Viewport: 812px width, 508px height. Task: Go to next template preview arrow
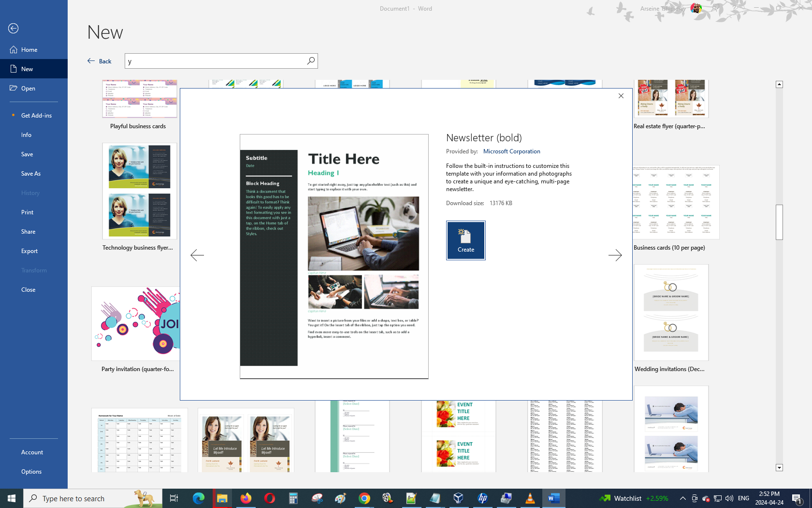pos(615,255)
